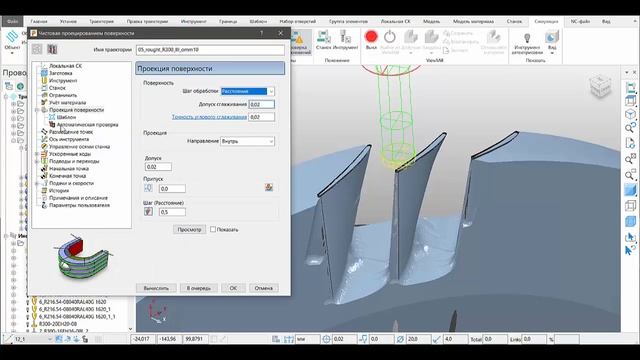Select Управление осями станка page
Image resolution: width=640 pixels, height=360 pixels.
[x=79, y=147]
